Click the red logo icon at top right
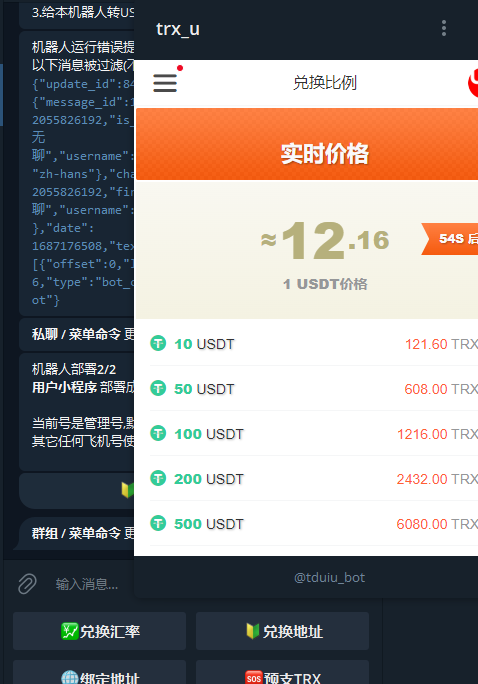478x684 pixels. tap(473, 83)
